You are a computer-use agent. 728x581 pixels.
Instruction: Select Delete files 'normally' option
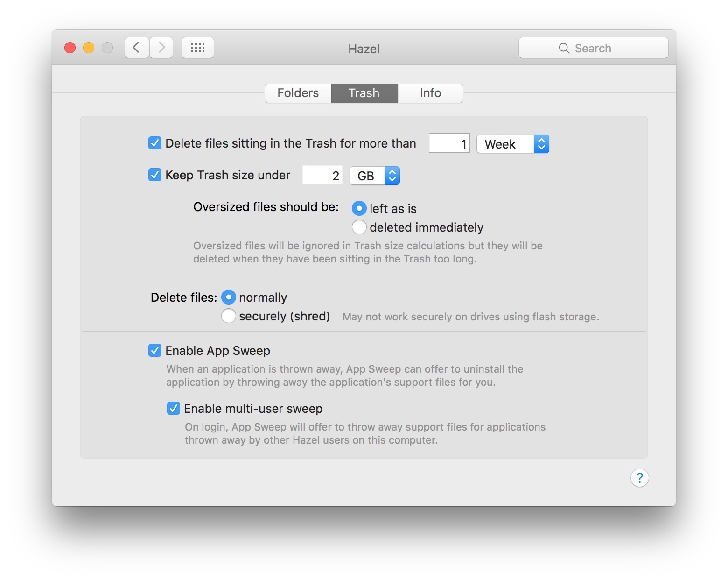pos(228,297)
